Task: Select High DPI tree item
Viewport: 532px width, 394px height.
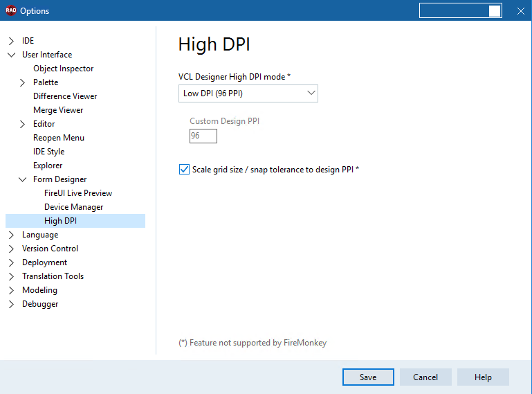Action: coord(75,221)
